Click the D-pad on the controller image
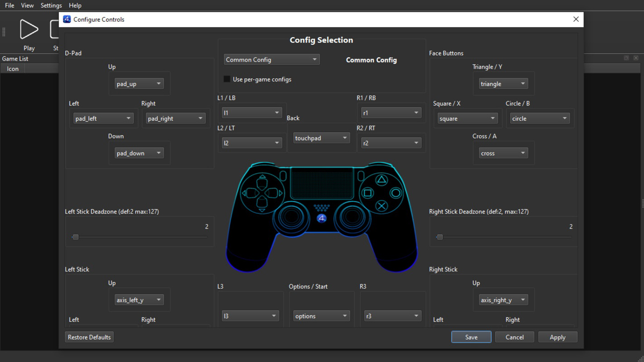This screenshot has height=362, width=644. pyautogui.click(x=262, y=193)
